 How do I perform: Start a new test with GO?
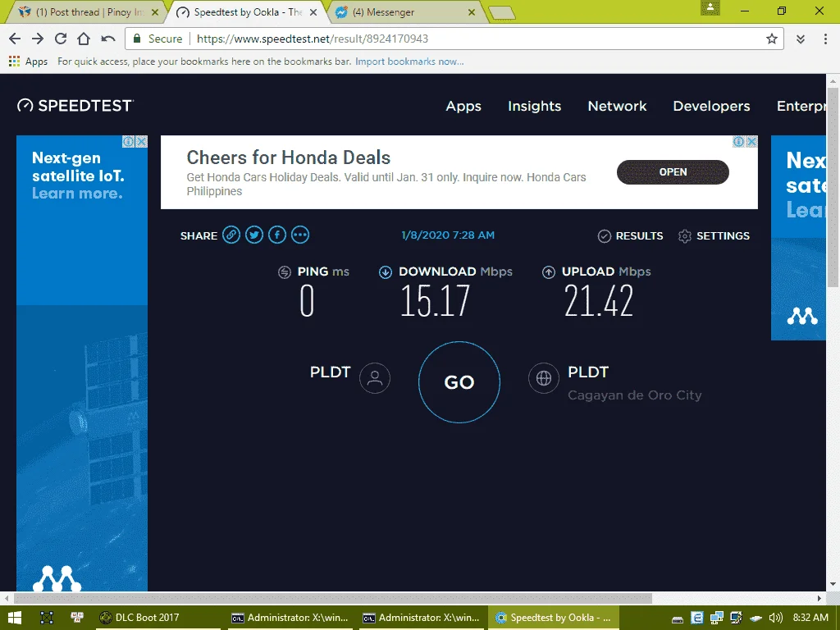(459, 382)
